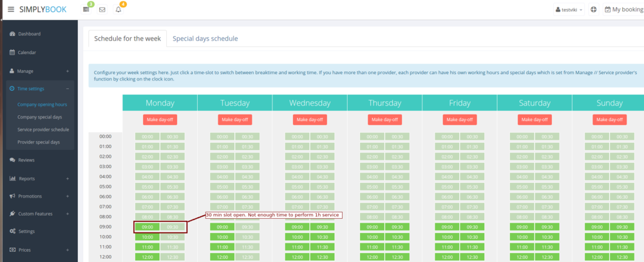The width and height of the screenshot is (644, 262).
Task: Open the bell notifications icon
Action: click(x=118, y=10)
